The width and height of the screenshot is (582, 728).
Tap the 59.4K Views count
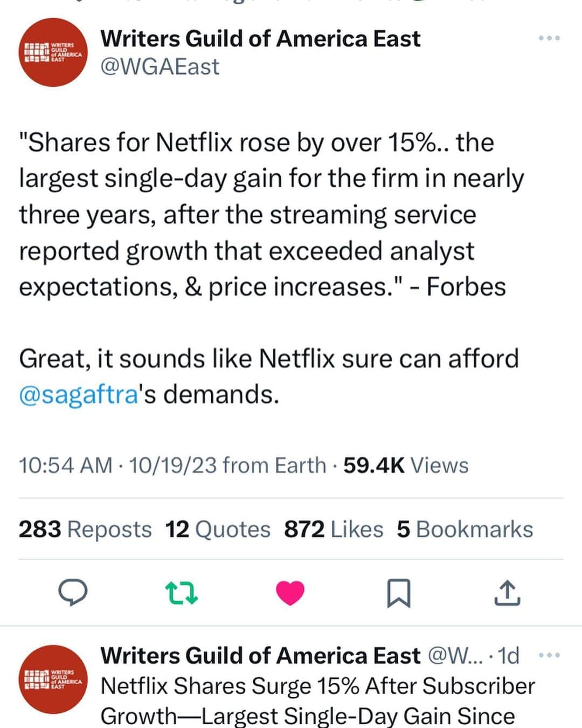point(406,465)
